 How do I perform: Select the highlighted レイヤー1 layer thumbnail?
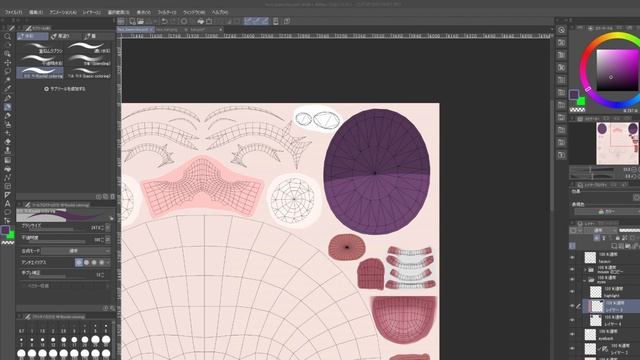pos(597,306)
